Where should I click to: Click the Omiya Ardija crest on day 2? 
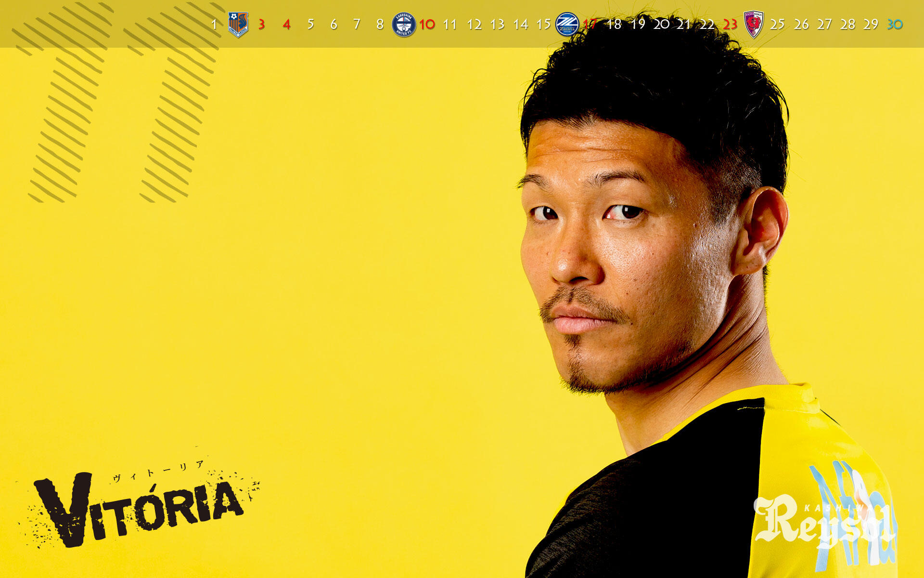(238, 24)
